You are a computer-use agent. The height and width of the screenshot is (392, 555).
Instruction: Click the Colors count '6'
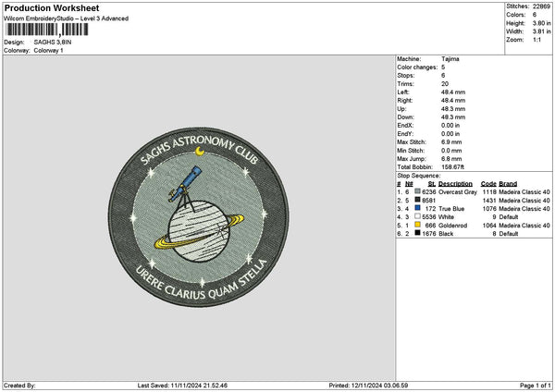click(535, 15)
